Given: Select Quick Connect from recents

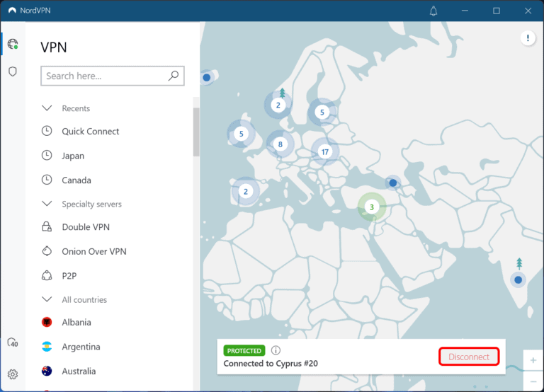Looking at the screenshot, I should (x=90, y=132).
